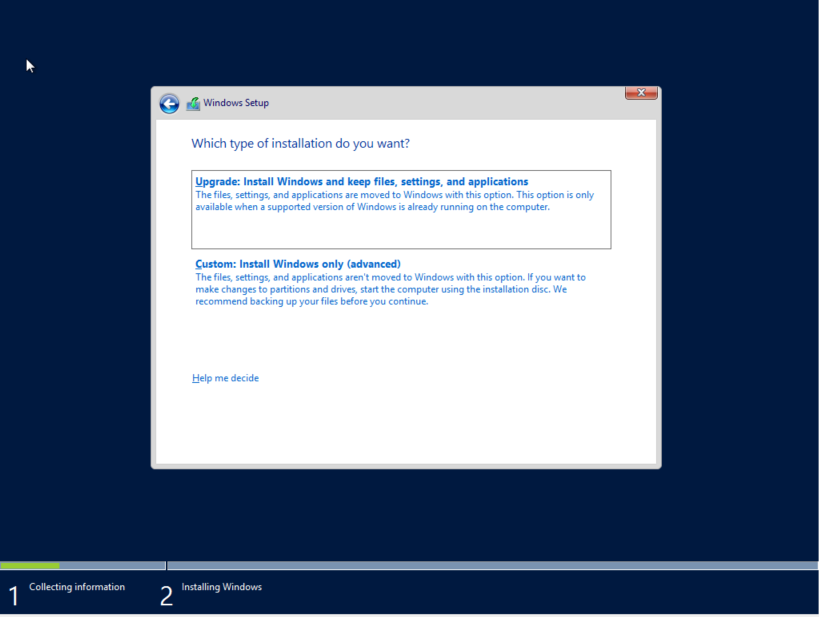Click the Windows Setup logo in the title bar

point(193,103)
